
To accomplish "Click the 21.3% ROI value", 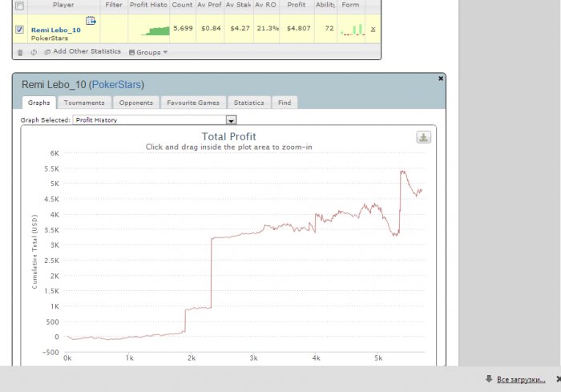I will [x=268, y=28].
